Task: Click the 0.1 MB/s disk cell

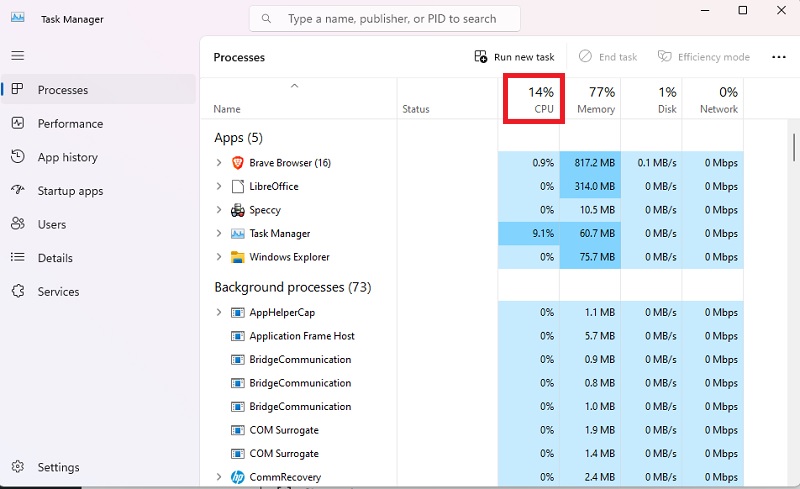Action: coord(652,163)
